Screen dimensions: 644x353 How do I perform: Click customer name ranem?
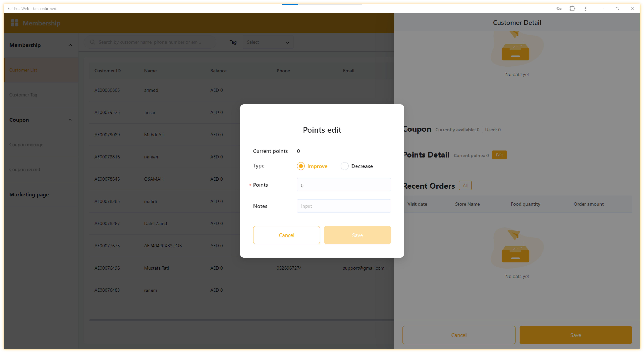(151, 290)
